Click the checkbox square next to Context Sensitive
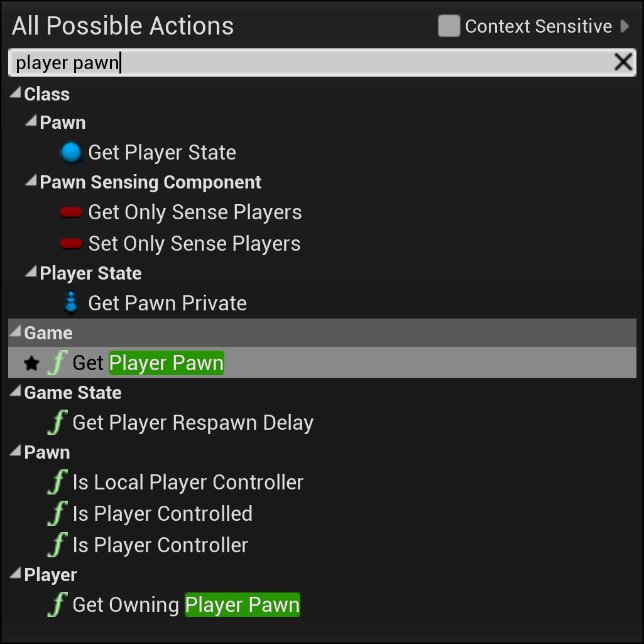This screenshot has width=644, height=644. 449,26
